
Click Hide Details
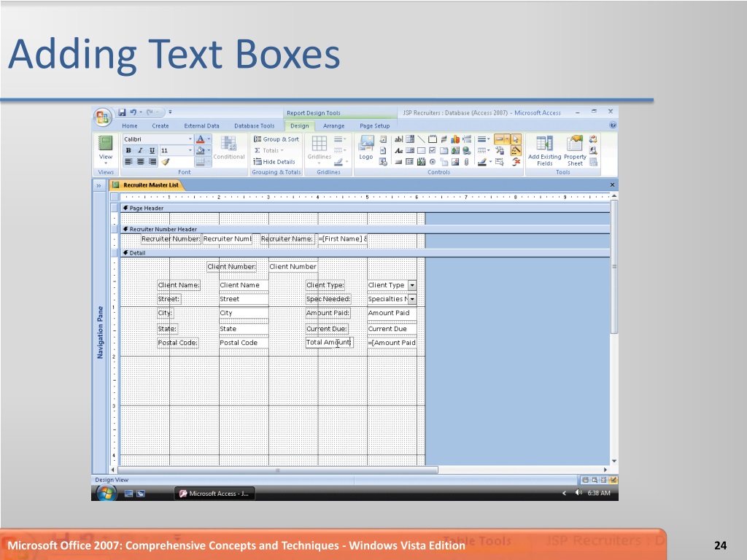pos(274,162)
